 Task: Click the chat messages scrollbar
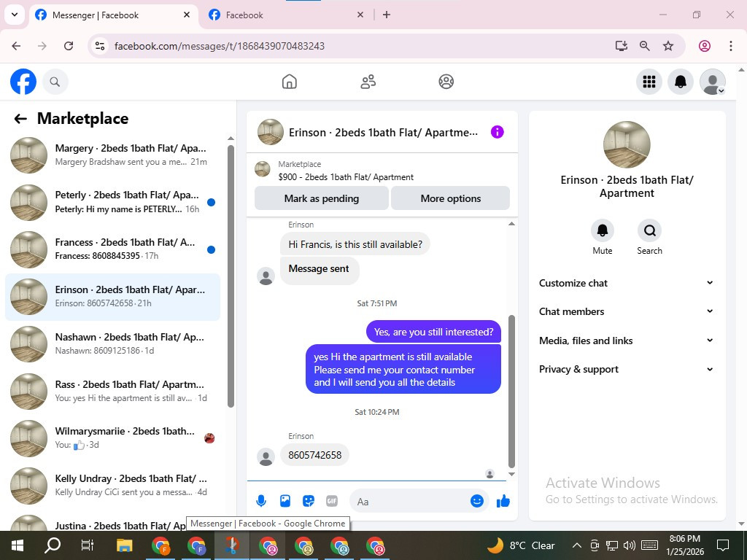click(511, 392)
